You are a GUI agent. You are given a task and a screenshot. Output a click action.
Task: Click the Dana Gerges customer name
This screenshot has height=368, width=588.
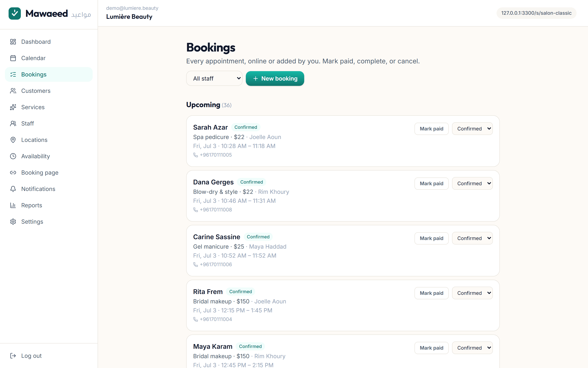213,182
